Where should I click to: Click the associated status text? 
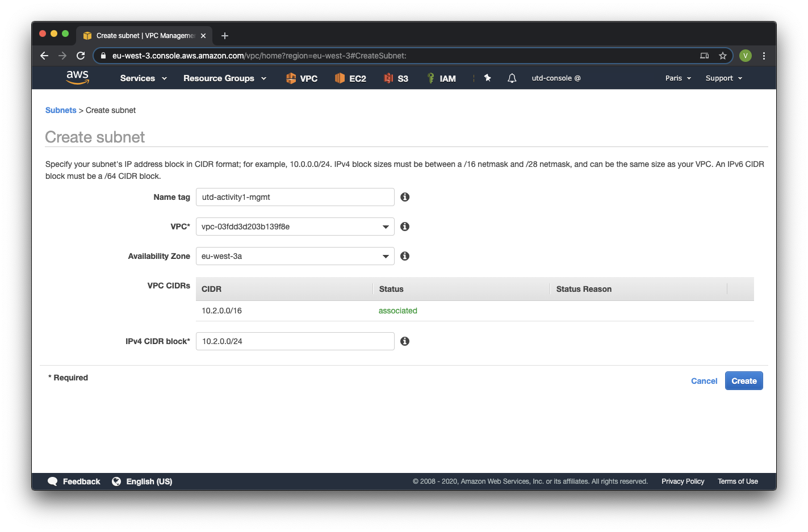tap(398, 311)
